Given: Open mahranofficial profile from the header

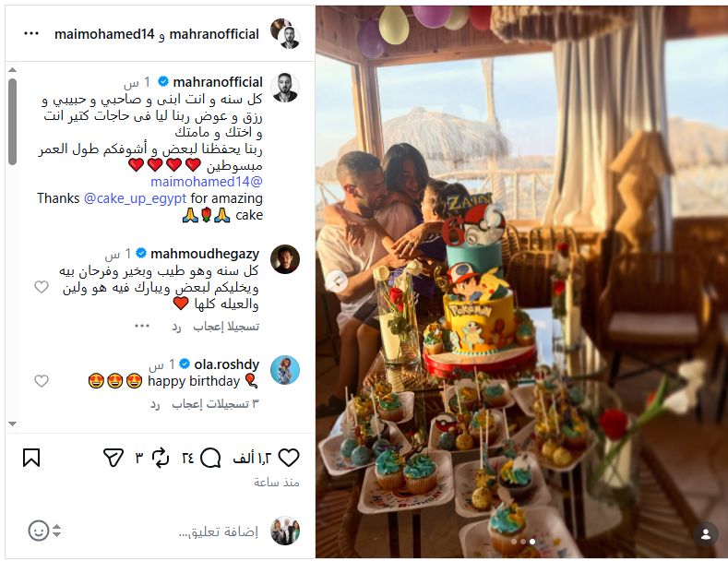Looking at the screenshot, I should [214, 34].
